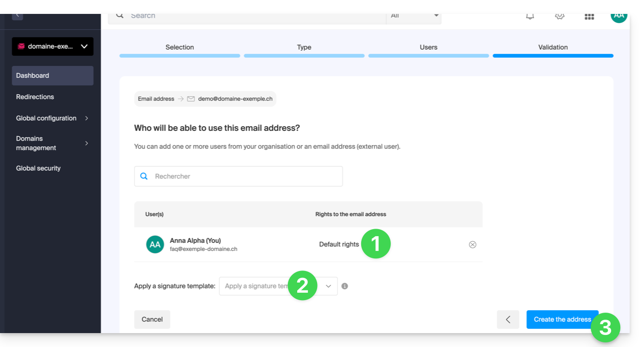
Task: Click the signature template info icon
Action: pos(344,286)
